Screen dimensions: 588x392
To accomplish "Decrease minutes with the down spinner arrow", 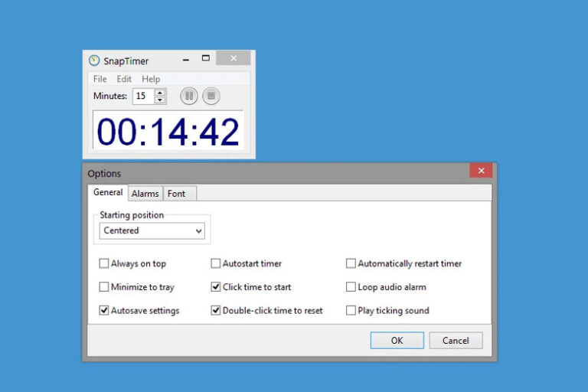I will point(160,100).
